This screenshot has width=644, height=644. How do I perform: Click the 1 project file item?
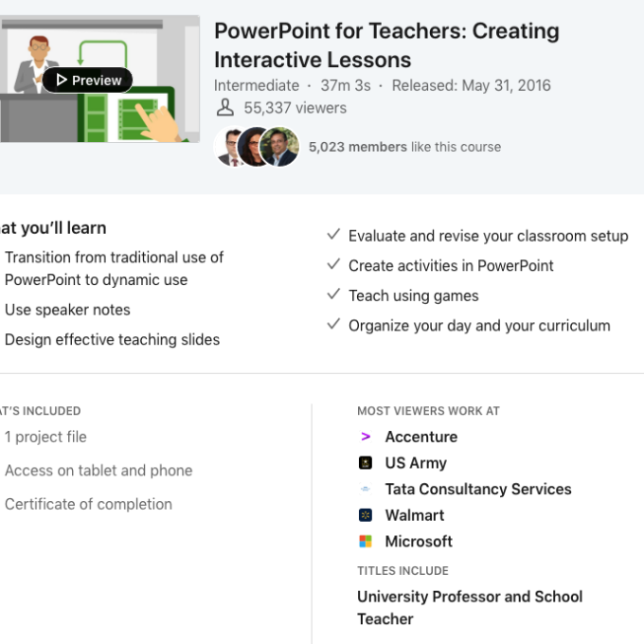coord(45,437)
